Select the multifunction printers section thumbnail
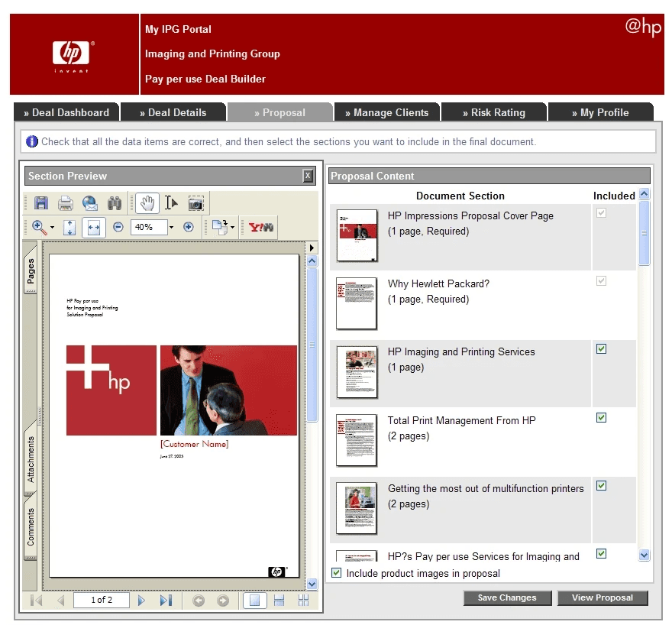 [357, 508]
